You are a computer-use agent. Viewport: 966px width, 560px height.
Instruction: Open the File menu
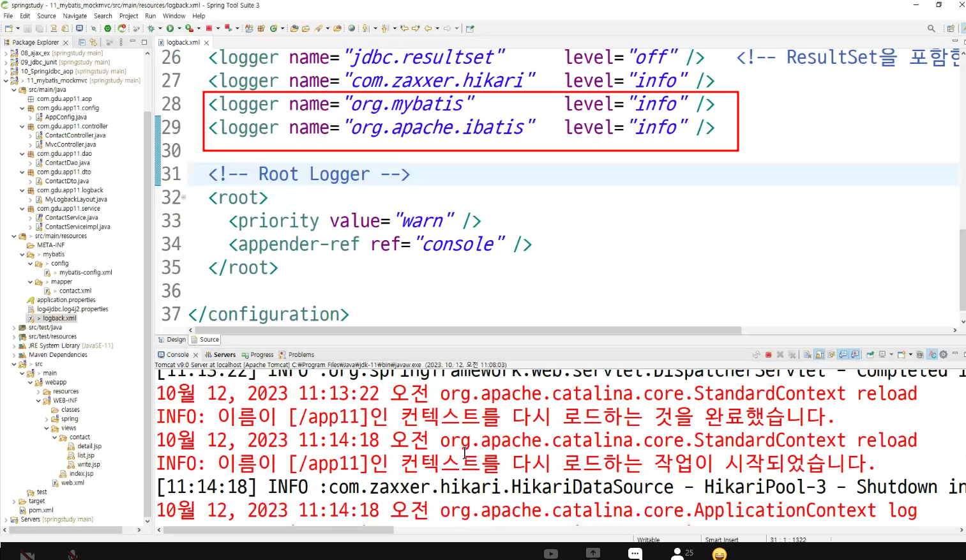pyautogui.click(x=8, y=16)
